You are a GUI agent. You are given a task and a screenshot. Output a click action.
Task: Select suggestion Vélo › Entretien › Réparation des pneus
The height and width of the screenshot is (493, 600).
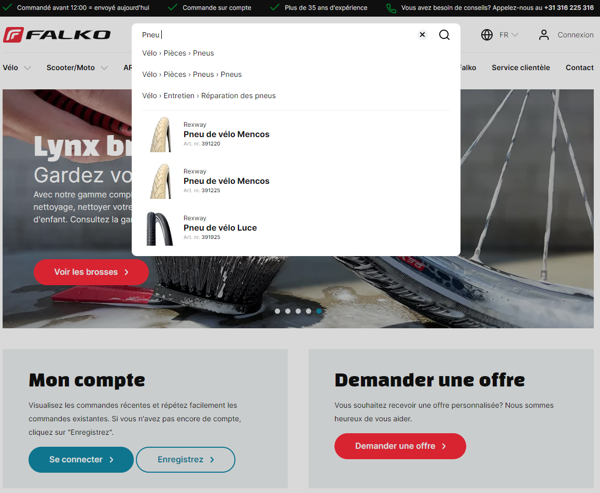(209, 96)
